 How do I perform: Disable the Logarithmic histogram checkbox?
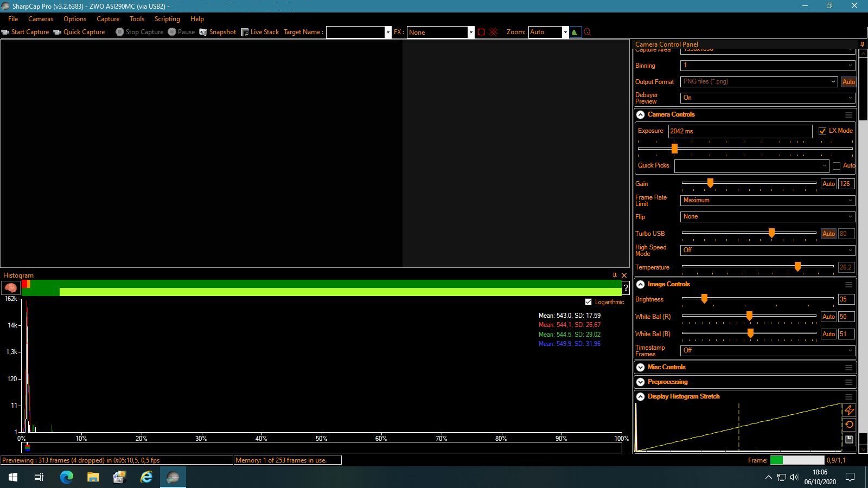pyautogui.click(x=588, y=302)
